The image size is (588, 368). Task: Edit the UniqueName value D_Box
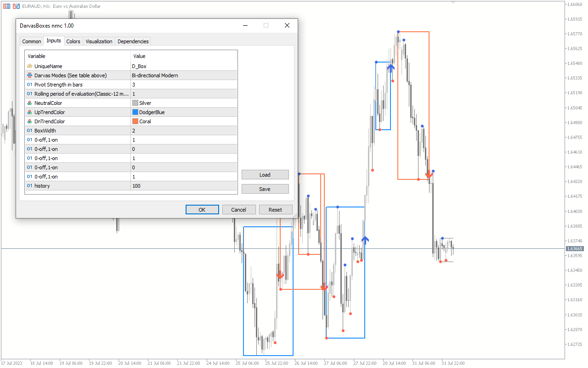tap(184, 66)
